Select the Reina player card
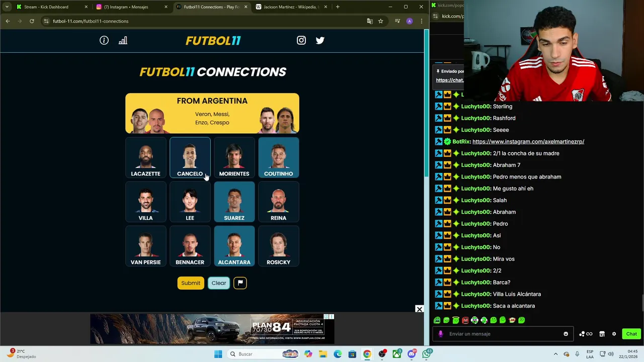The image size is (644, 362). point(278,202)
